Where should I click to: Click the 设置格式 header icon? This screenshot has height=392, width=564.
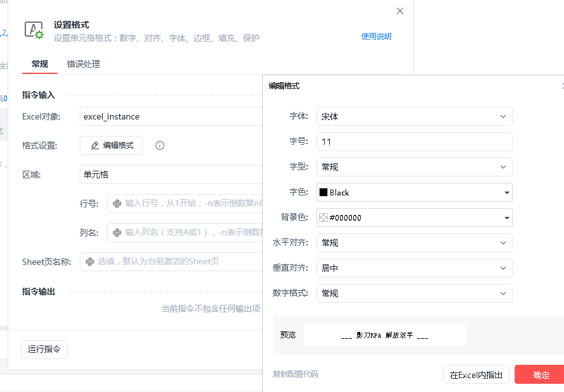tap(34, 30)
